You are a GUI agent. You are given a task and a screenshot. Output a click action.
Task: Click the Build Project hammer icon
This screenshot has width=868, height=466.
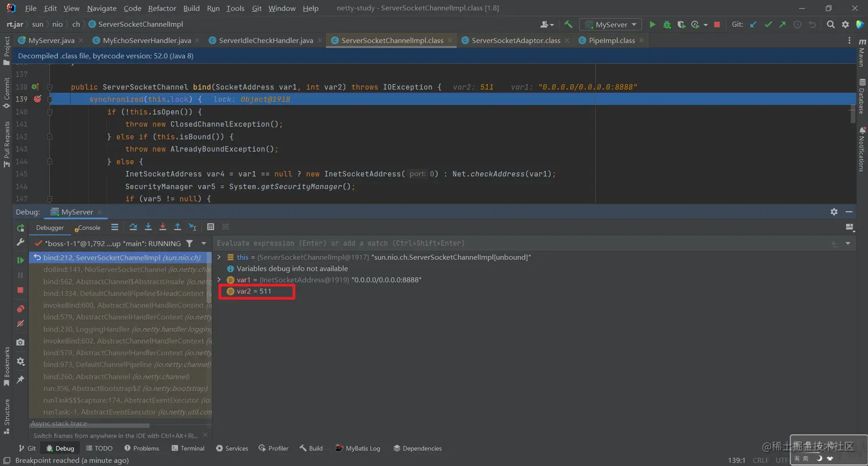568,25
